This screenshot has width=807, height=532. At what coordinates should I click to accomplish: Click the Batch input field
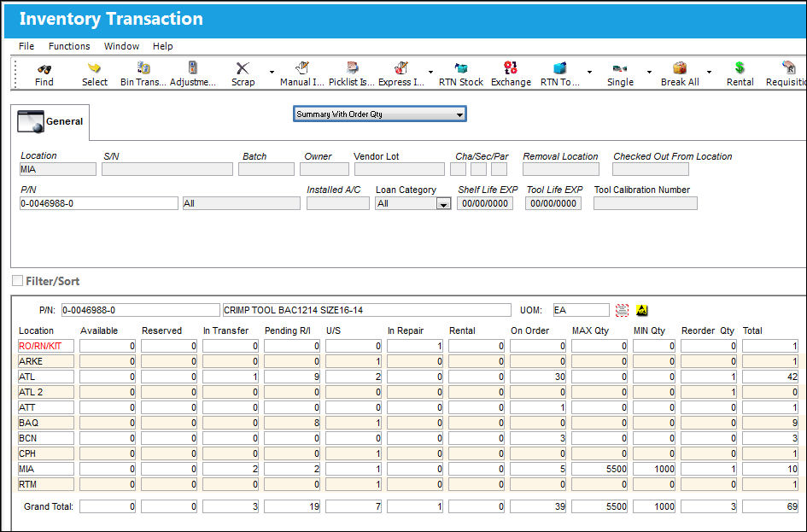pos(266,169)
